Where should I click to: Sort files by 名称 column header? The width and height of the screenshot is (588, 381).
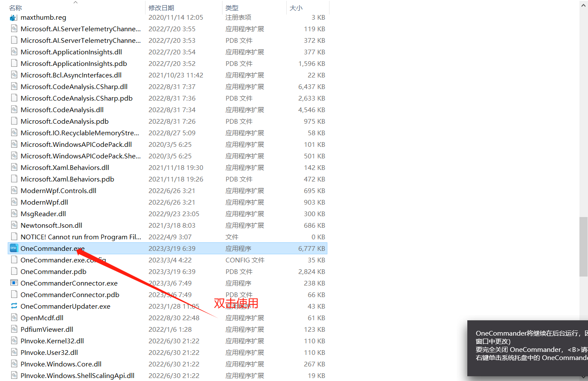point(15,8)
